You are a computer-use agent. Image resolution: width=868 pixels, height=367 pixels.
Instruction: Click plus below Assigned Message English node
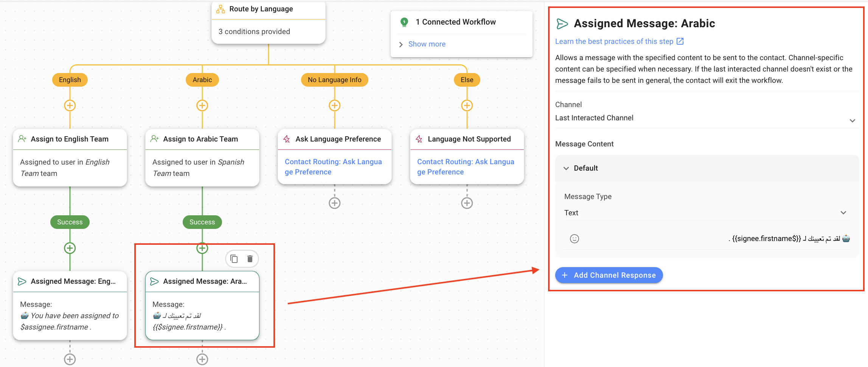(70, 359)
